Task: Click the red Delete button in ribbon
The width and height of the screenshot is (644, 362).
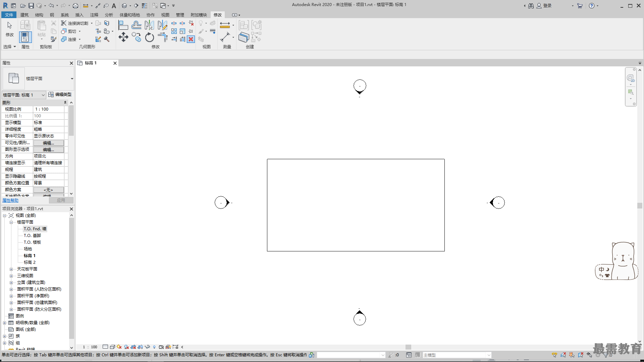Action: 191,39
